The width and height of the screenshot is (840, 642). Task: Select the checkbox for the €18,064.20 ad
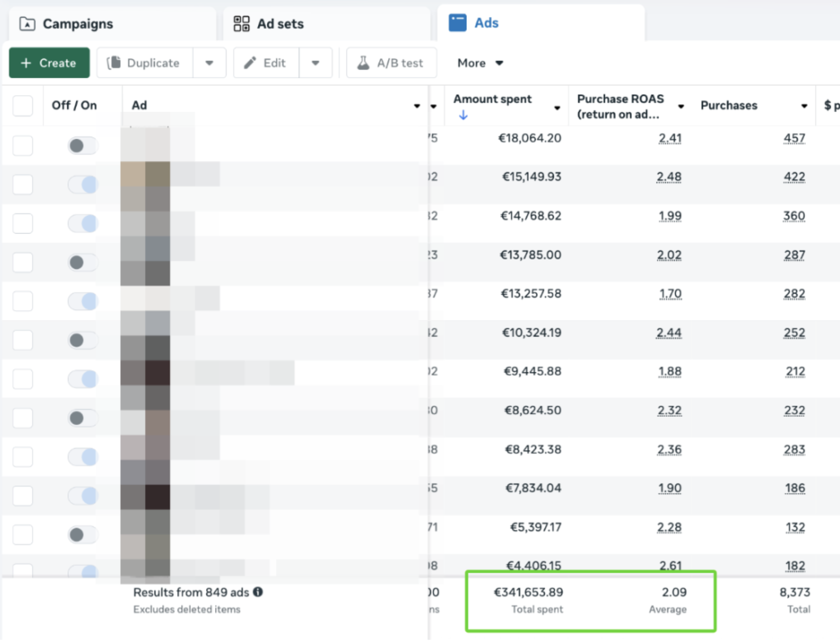(23, 146)
